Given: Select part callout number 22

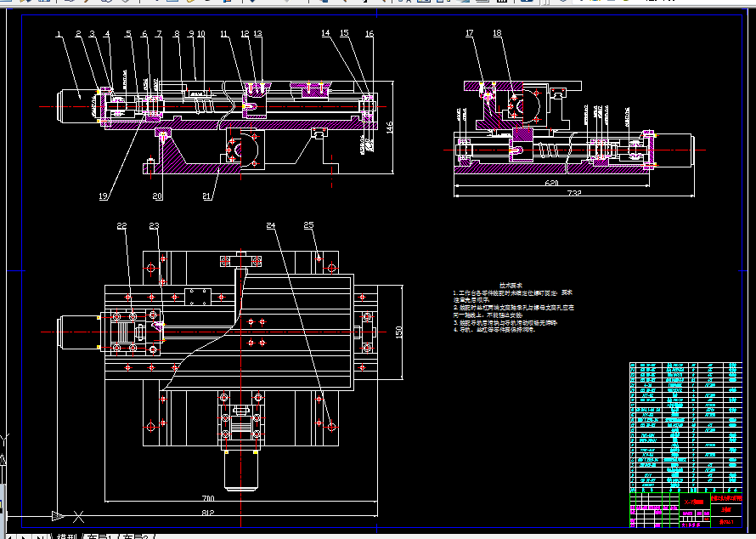Looking at the screenshot, I should [121, 226].
